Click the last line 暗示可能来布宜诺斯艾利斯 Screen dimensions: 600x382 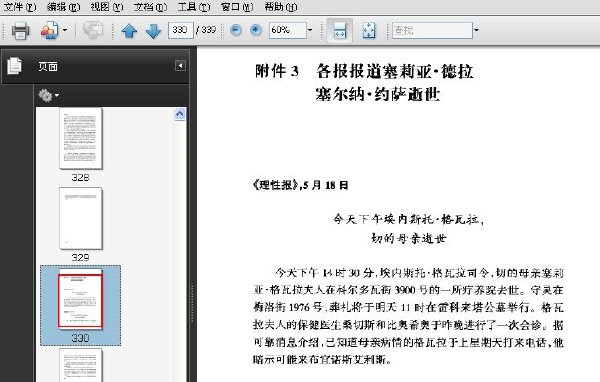[x=322, y=359]
